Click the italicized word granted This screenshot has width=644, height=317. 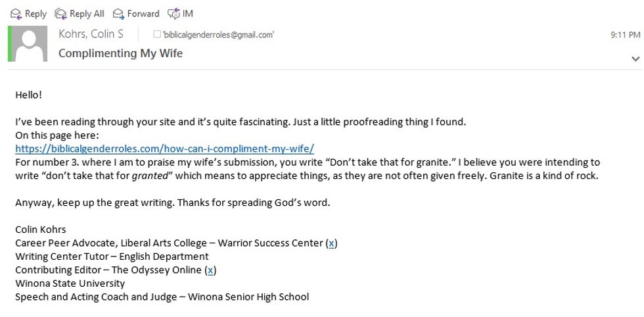coord(150,176)
